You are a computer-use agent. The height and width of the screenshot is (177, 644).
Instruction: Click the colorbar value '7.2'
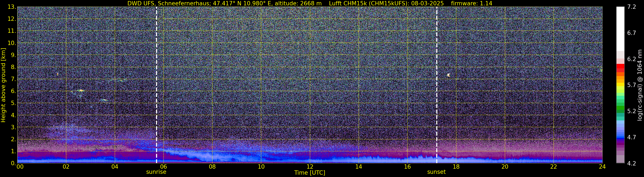(632, 7)
